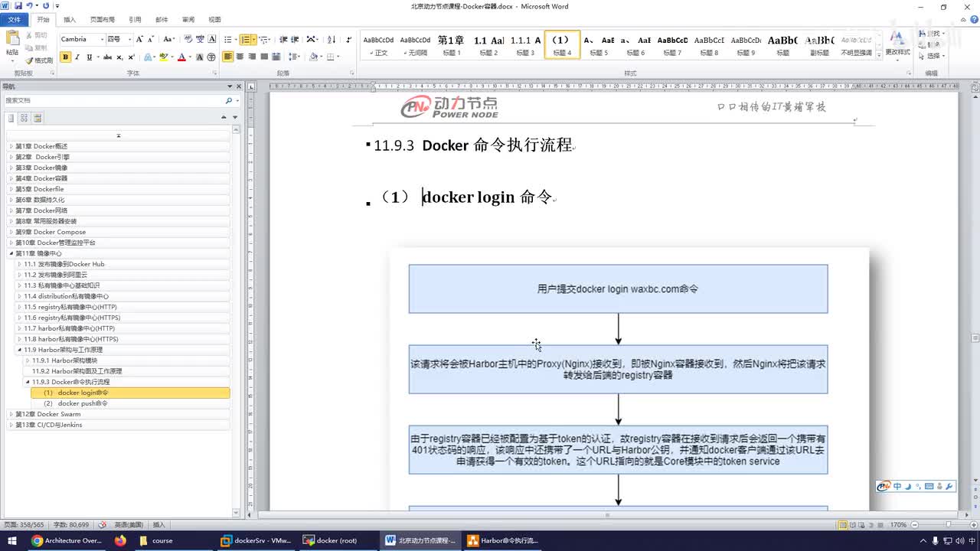
Task: Switch to the Review (审阅) tab
Action: pos(188,20)
